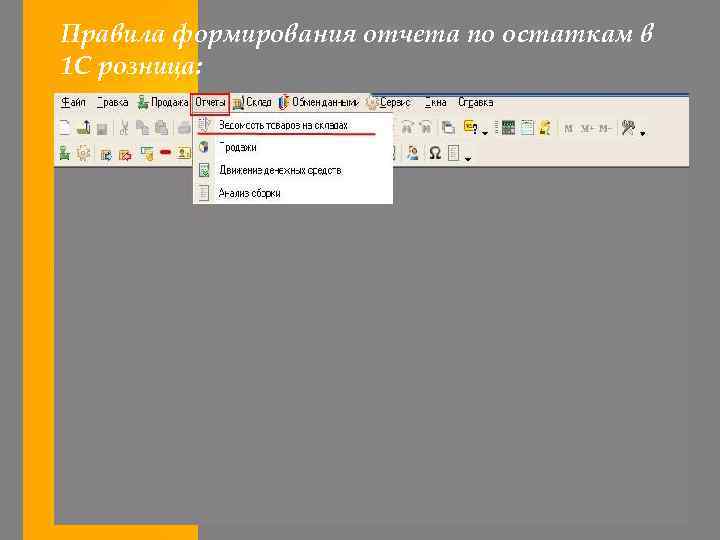
Task: Click the gear settings icon on second toolbar
Action: tap(84, 153)
